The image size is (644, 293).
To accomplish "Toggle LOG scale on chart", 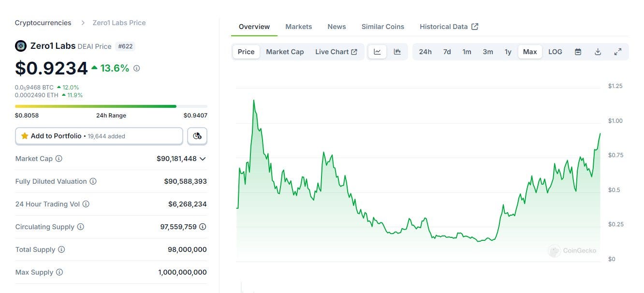I will (x=555, y=52).
